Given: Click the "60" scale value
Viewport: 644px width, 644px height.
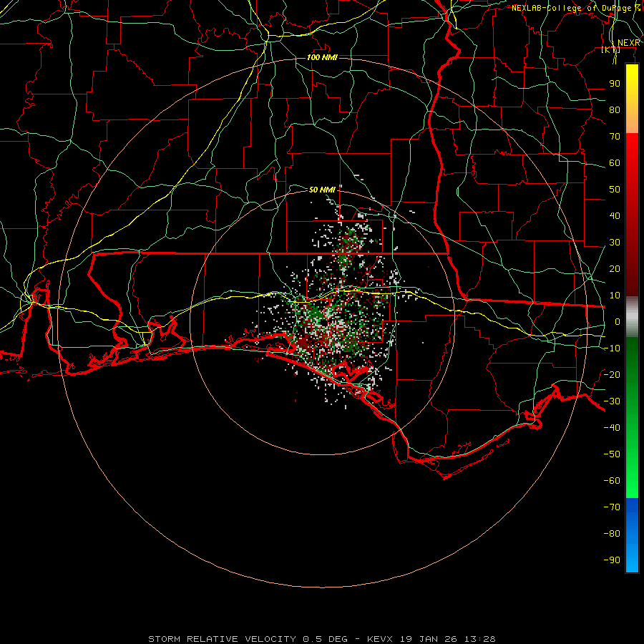Looking at the screenshot, I should coord(615,162).
